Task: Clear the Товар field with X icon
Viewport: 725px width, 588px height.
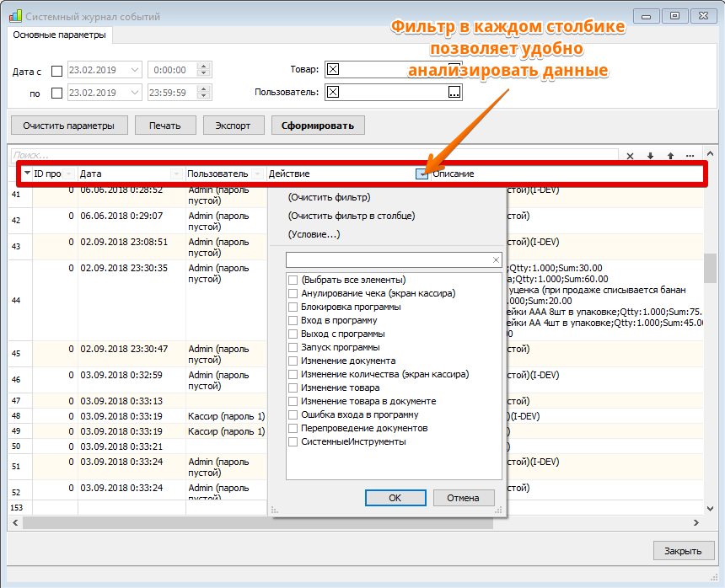Action: tap(333, 69)
